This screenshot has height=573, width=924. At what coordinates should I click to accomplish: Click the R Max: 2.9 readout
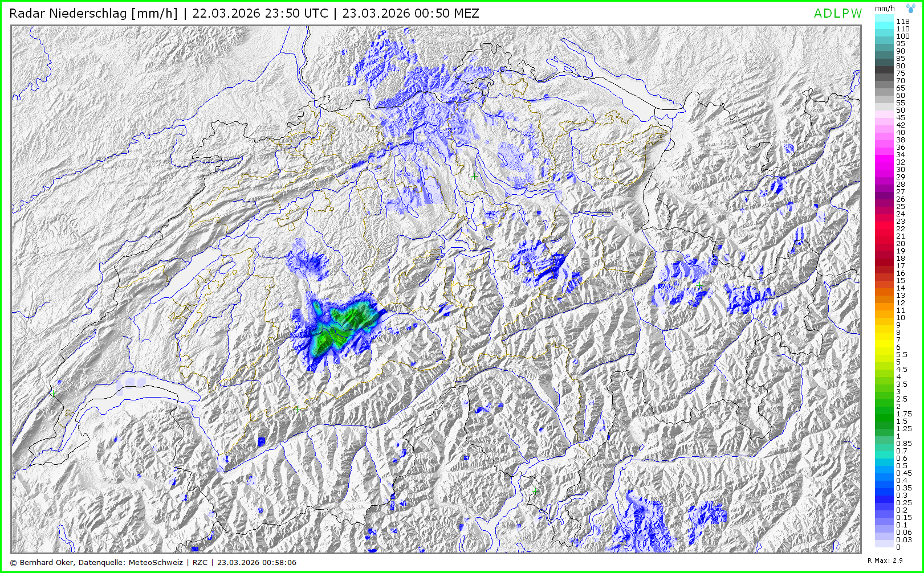pos(885,560)
